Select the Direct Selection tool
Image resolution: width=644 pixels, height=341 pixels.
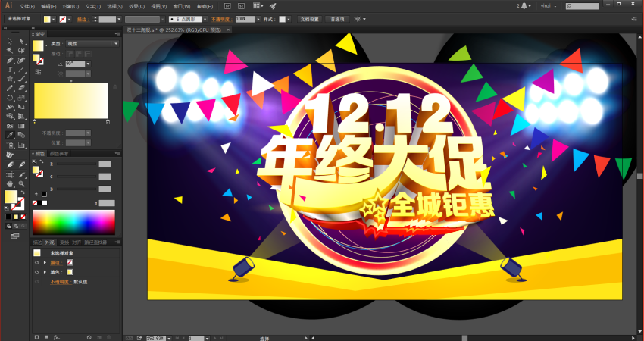pos(21,41)
